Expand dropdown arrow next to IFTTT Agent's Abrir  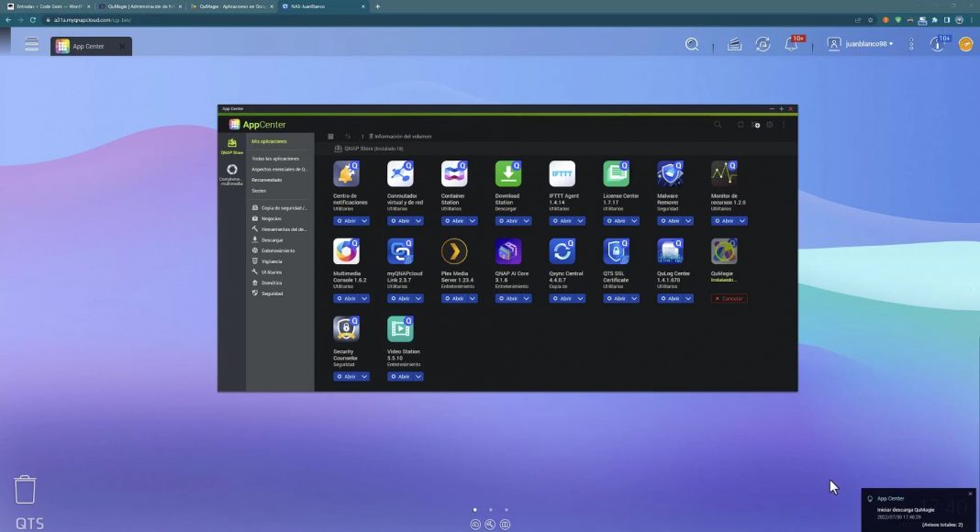point(581,221)
